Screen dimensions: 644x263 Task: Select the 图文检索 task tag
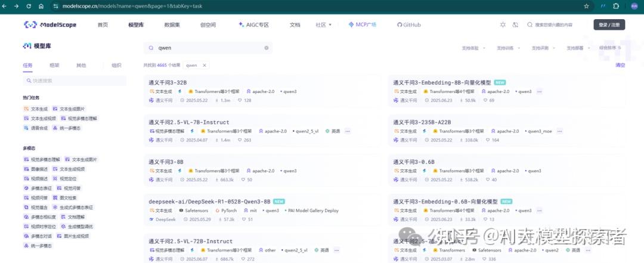[x=64, y=197]
